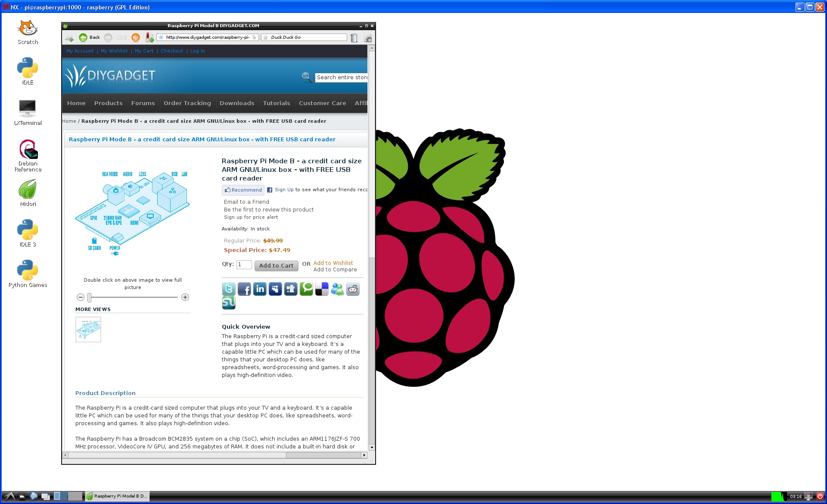
Task: Open LXTerminal desktop shortcut
Action: tap(28, 112)
